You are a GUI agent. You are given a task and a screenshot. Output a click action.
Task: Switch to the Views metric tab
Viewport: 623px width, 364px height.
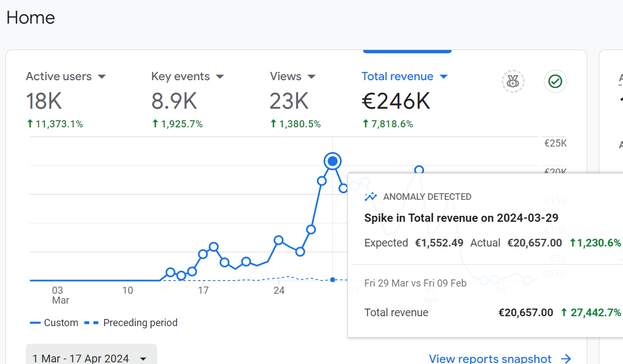pyautogui.click(x=286, y=76)
